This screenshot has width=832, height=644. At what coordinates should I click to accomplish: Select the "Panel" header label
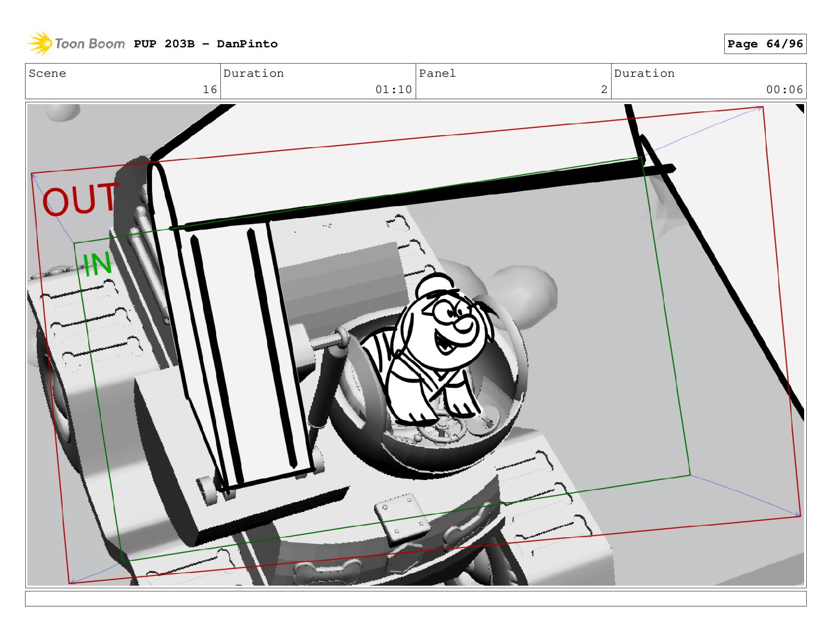coord(437,74)
